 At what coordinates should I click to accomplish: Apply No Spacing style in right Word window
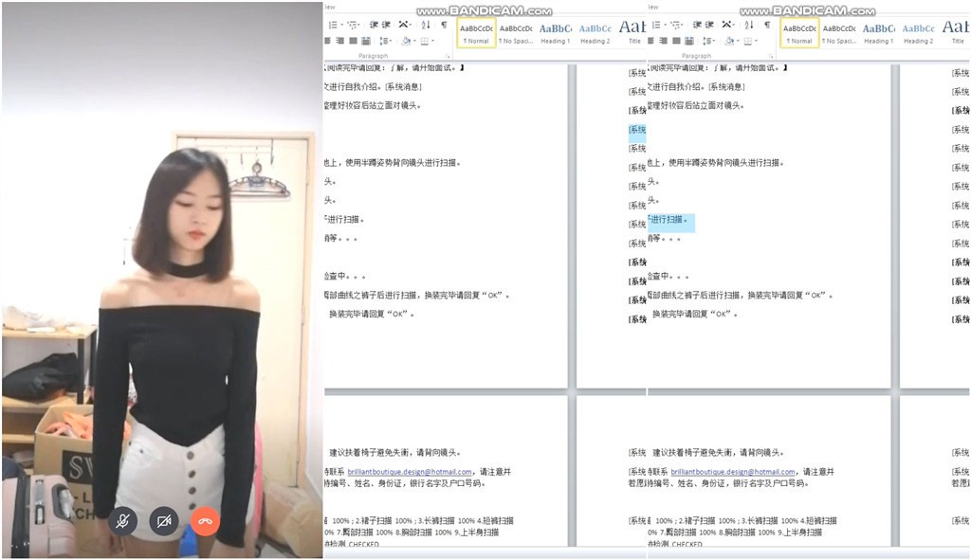tap(839, 33)
